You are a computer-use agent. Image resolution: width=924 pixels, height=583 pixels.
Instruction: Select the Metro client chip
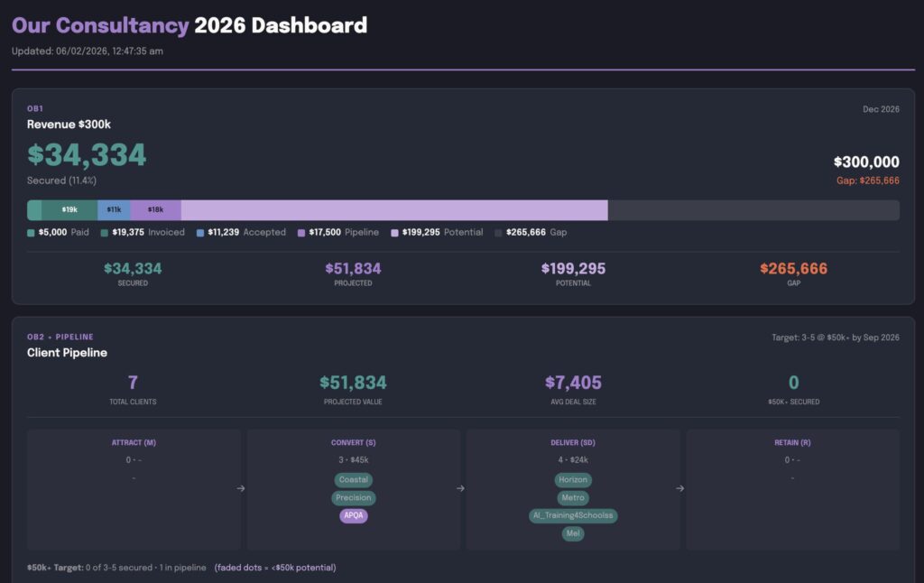click(x=573, y=497)
